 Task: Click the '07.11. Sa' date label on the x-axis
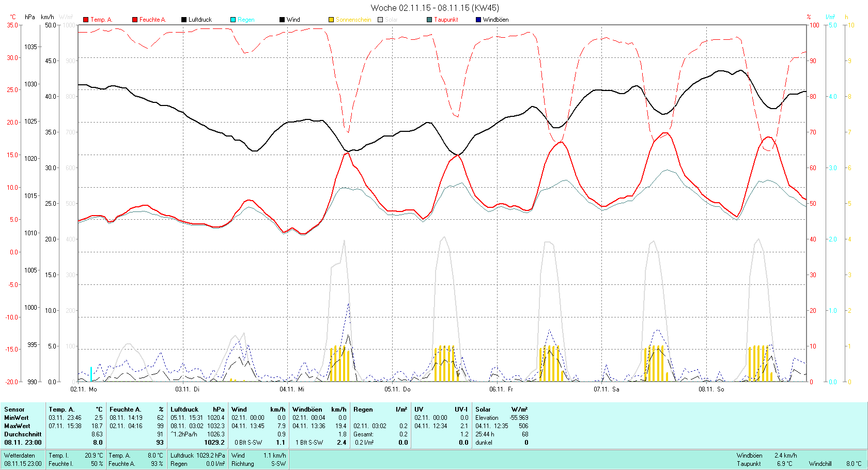coord(606,389)
